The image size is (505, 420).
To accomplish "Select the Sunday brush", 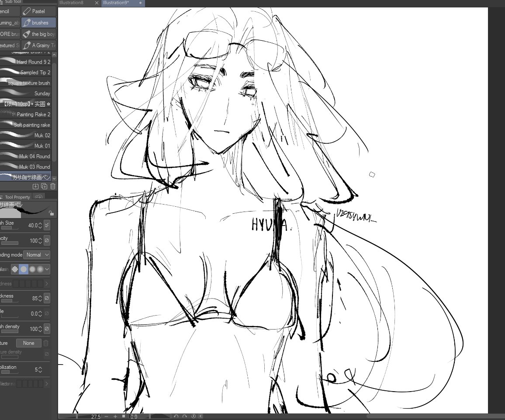I will coord(25,94).
